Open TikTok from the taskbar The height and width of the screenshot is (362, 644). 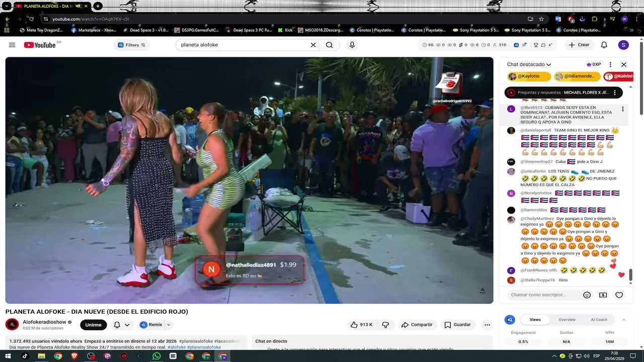[25, 356]
